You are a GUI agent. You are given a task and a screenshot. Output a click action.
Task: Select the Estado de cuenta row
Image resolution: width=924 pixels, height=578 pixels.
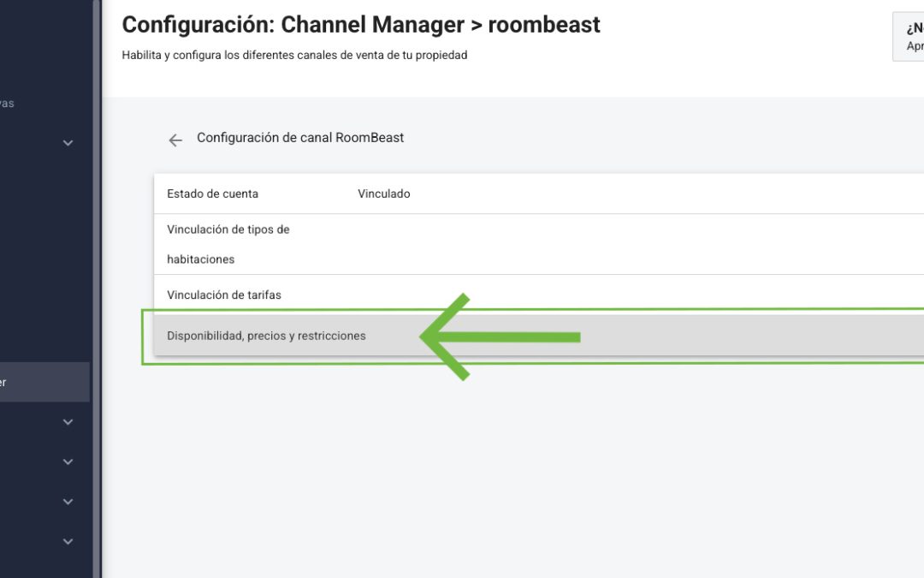coord(539,194)
